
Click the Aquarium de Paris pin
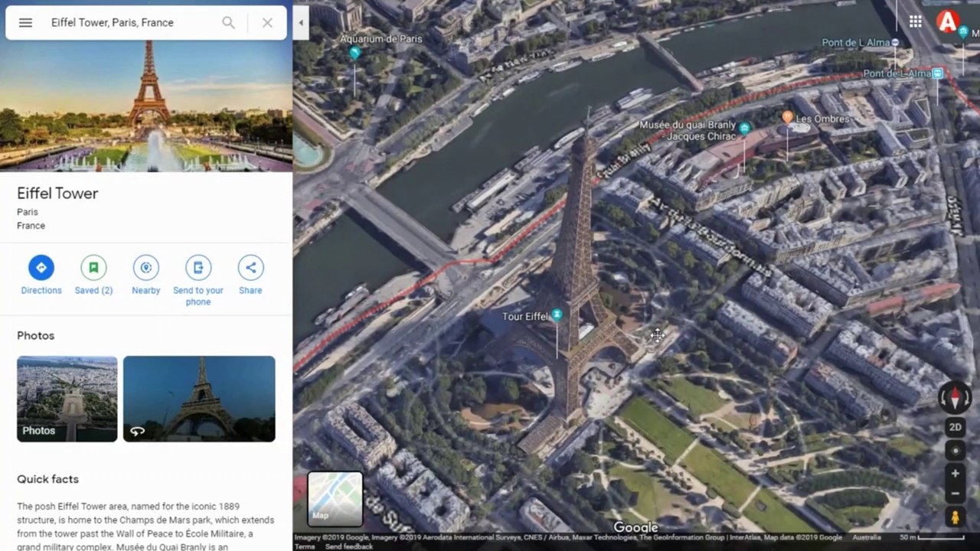(x=354, y=53)
